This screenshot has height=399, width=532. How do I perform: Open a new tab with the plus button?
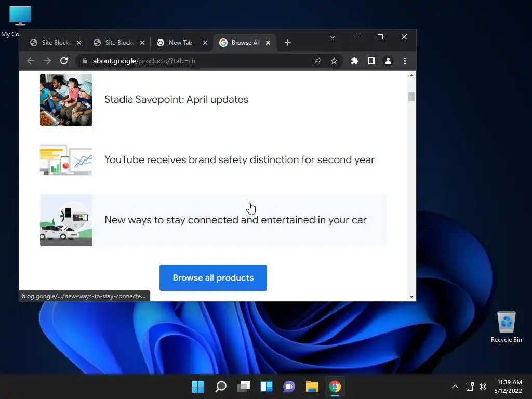click(x=288, y=43)
